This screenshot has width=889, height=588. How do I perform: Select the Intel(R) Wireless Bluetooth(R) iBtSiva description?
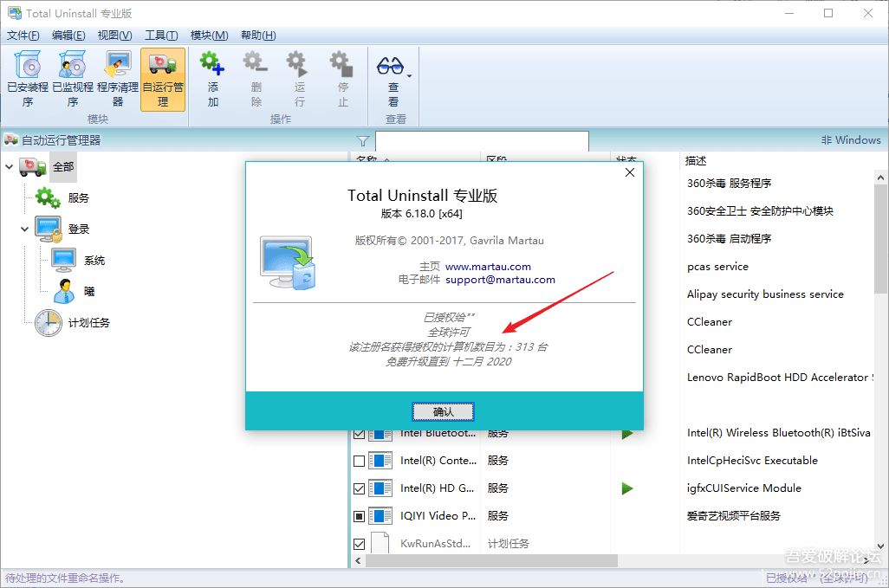point(778,433)
